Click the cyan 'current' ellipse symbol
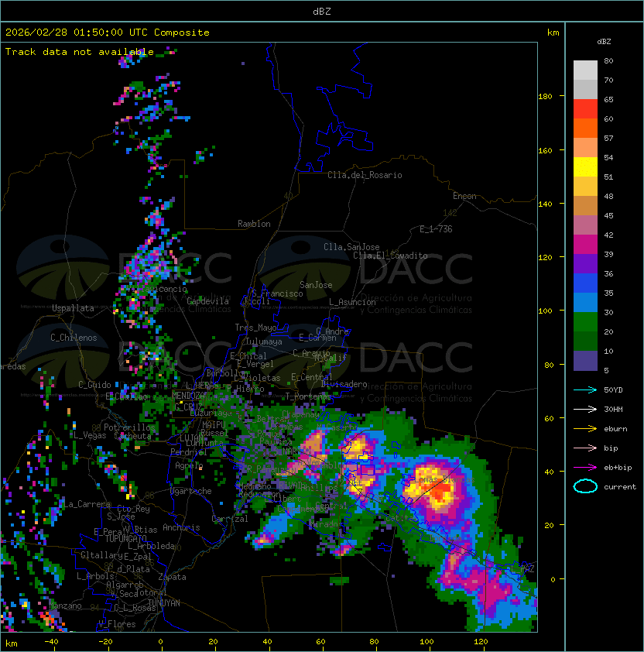 (585, 486)
